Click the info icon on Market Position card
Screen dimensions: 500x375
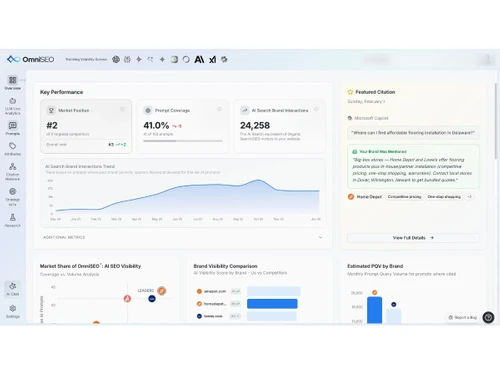[x=123, y=109]
